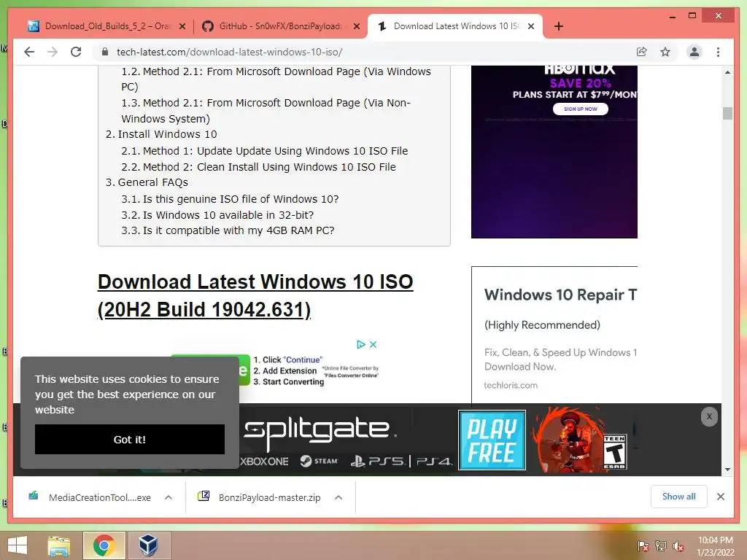Close the downloads bar
The image size is (747, 560).
(721, 497)
